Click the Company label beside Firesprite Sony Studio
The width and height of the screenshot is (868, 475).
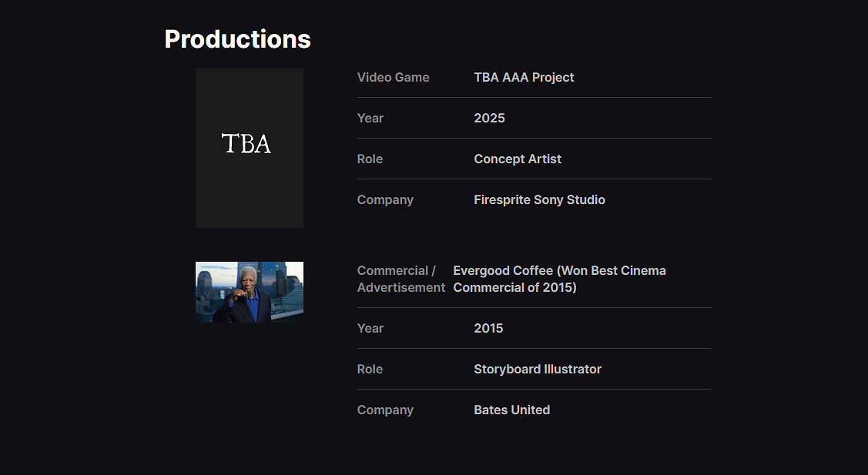click(x=385, y=199)
